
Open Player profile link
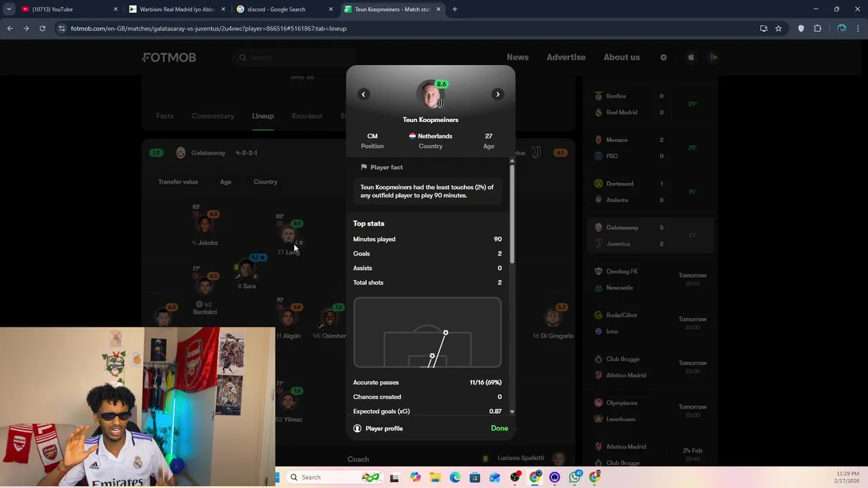click(378, 428)
